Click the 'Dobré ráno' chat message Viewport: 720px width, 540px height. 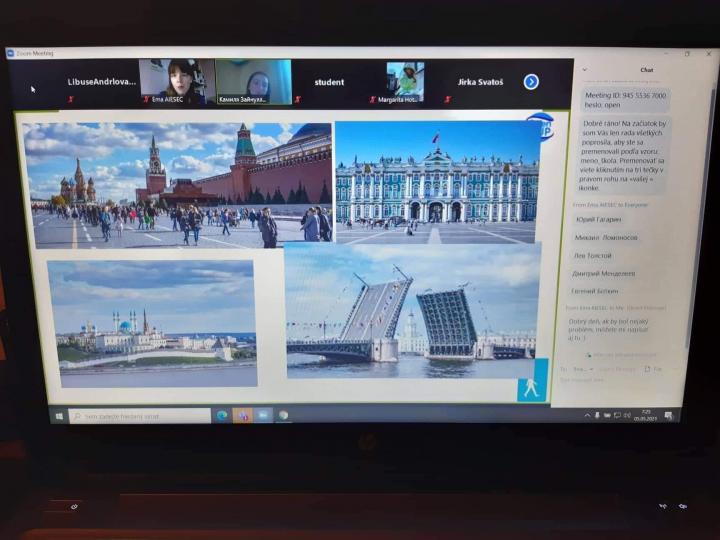(623, 156)
